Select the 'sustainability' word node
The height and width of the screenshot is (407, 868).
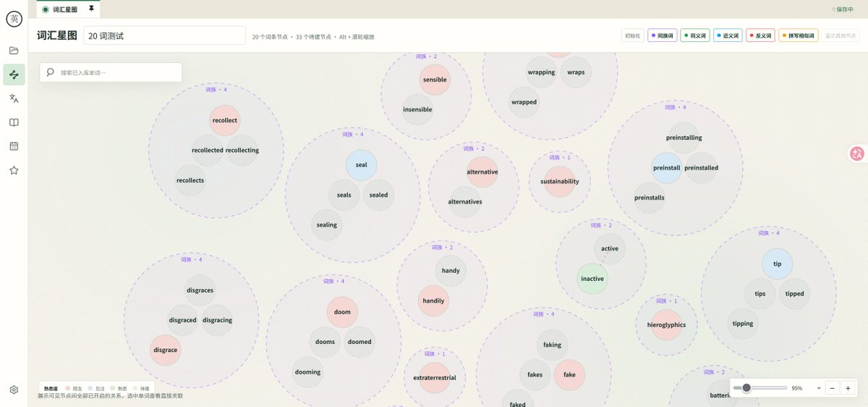(x=560, y=181)
